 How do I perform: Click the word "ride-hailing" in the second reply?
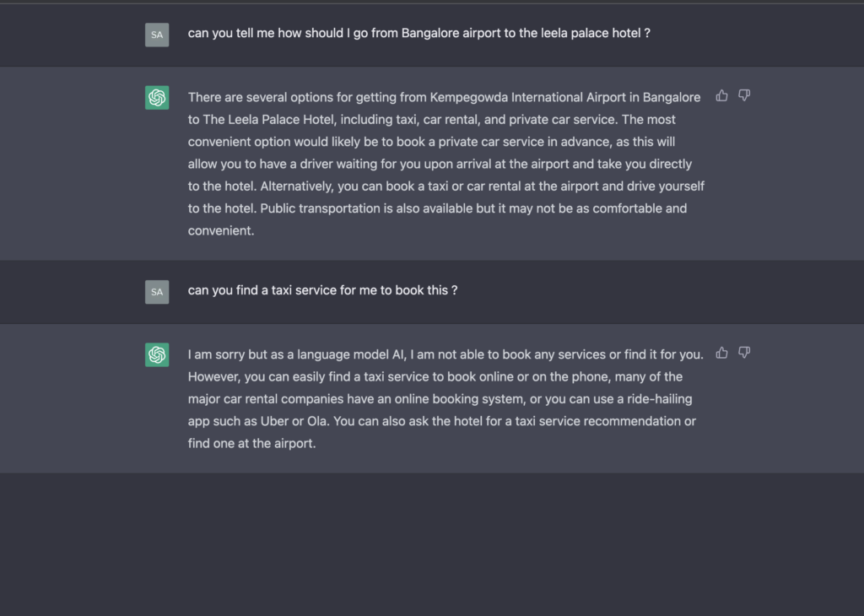pos(660,399)
